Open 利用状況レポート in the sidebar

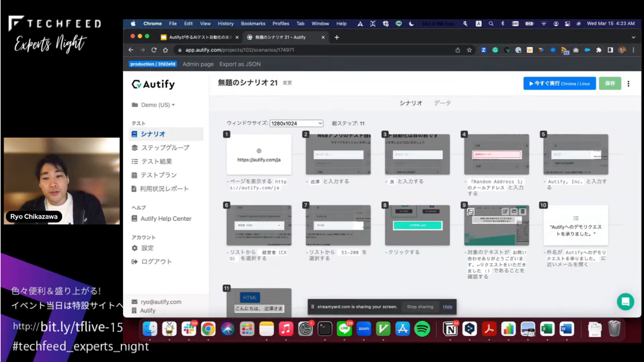pos(164,189)
